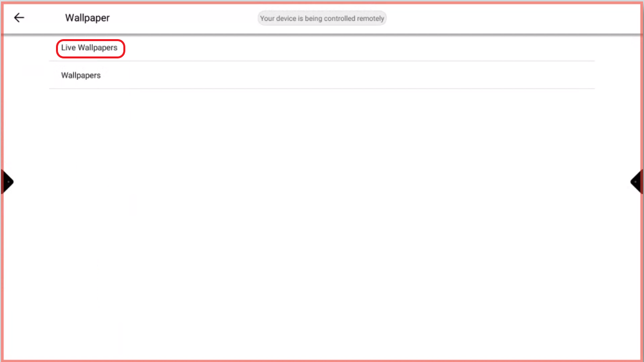Show the right slide-out panel
The width and height of the screenshot is (644, 362).
tap(636, 182)
